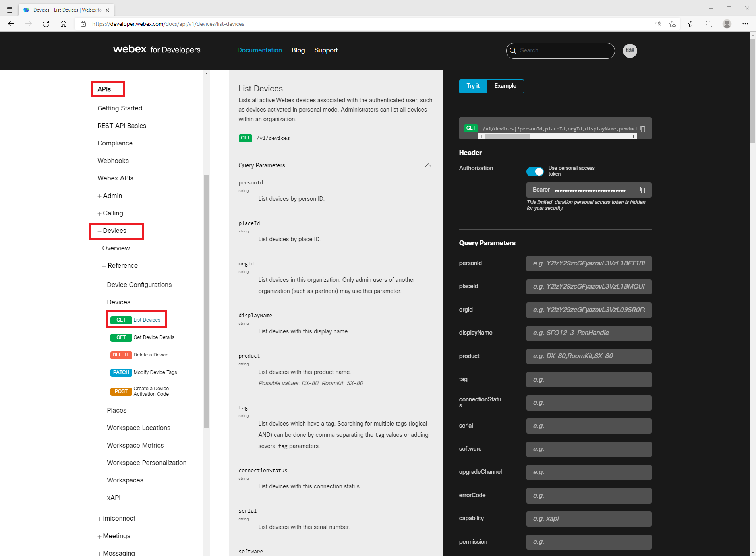Viewport: 756px width, 556px height.
Task: Go to Compliance documentation
Action: point(115,143)
